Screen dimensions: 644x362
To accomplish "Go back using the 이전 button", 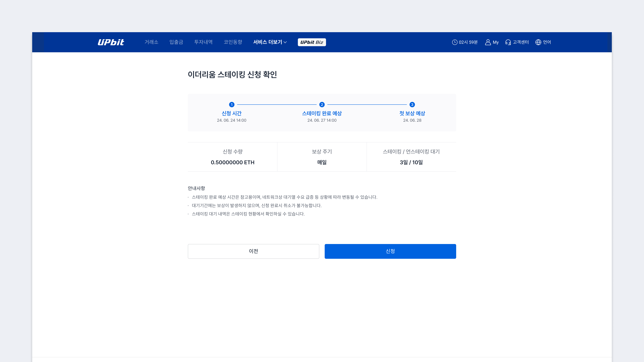I will pos(253,251).
